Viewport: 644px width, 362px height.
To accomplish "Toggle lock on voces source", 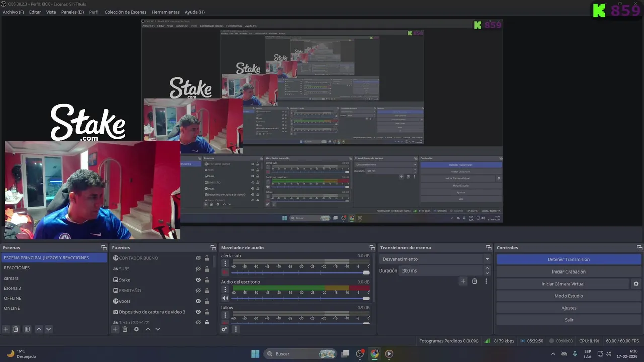I will pyautogui.click(x=206, y=301).
